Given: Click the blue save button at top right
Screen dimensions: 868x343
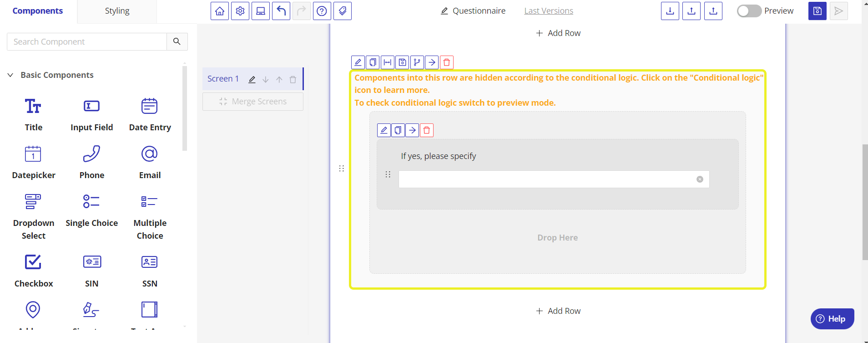Looking at the screenshot, I should click(x=817, y=11).
